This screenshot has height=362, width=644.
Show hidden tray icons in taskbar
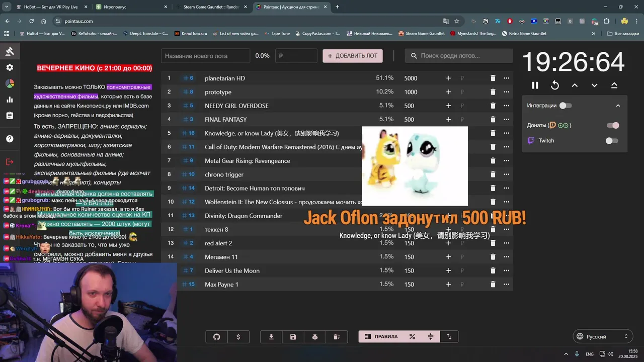(x=566, y=354)
